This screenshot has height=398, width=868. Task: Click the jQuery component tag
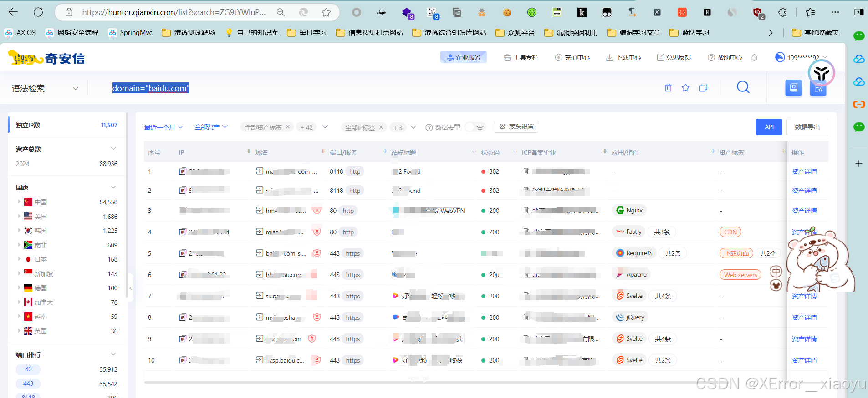pyautogui.click(x=630, y=317)
